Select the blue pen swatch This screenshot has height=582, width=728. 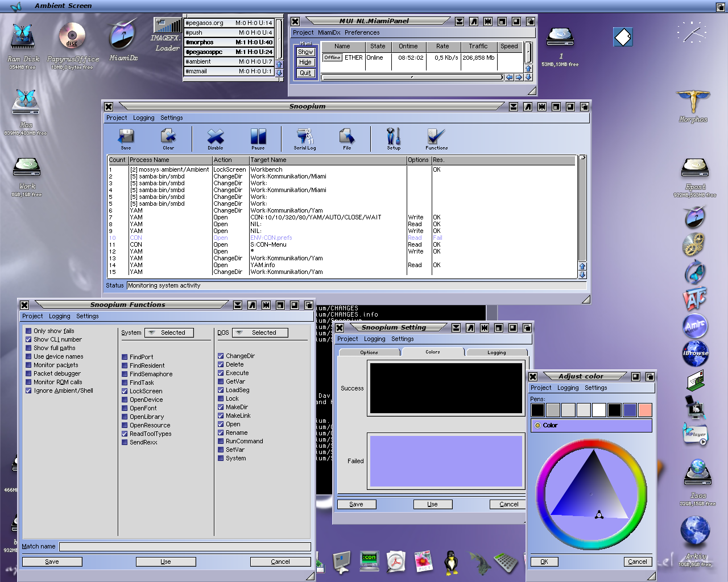(x=630, y=410)
